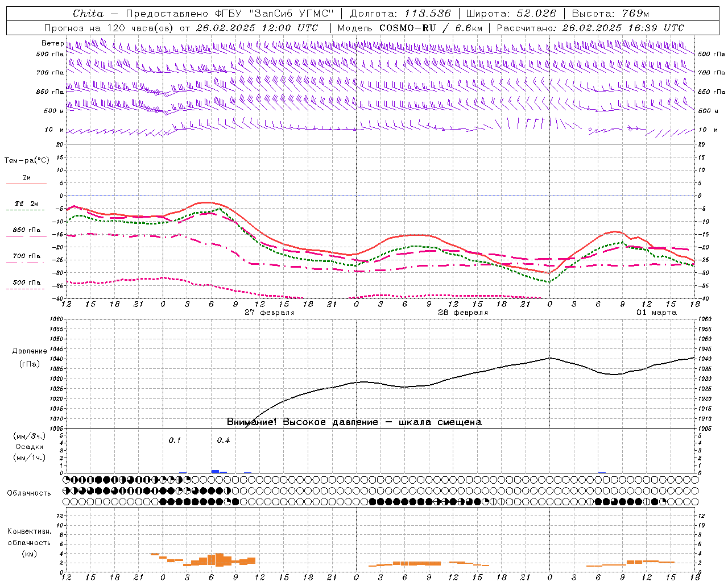The width and height of the screenshot is (728, 582).
Task: Click the "700 гПа" temperature legend entry
Action: point(27,256)
